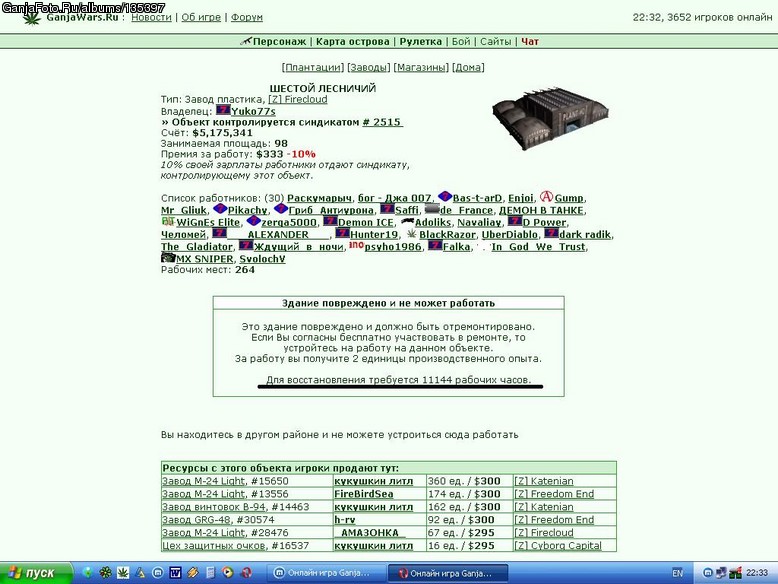Open the Дома category link

click(468, 67)
